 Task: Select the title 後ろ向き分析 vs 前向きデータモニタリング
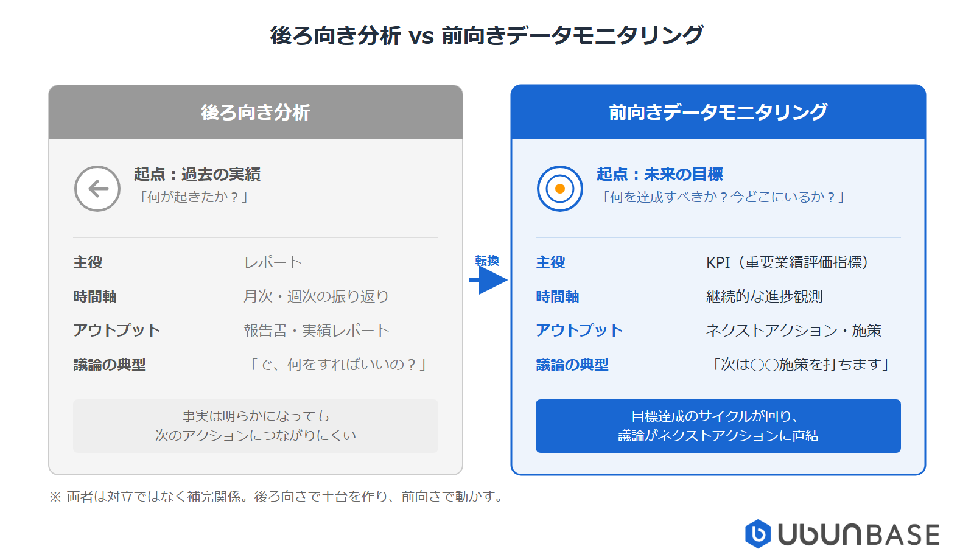tap(487, 35)
